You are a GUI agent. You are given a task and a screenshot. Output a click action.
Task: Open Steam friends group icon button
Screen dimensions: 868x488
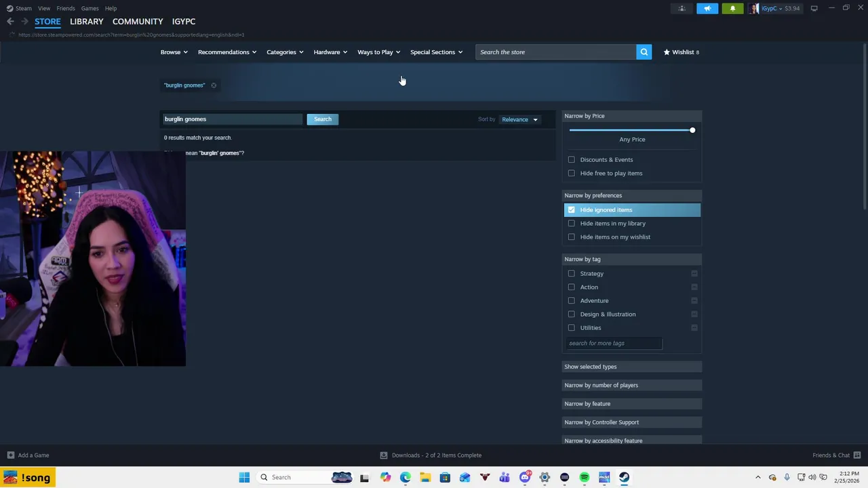682,8
